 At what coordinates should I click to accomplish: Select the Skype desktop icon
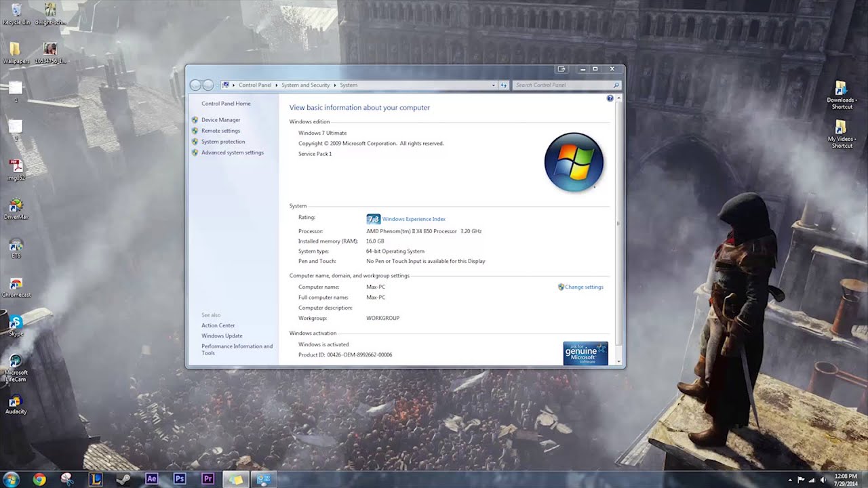pos(16,325)
